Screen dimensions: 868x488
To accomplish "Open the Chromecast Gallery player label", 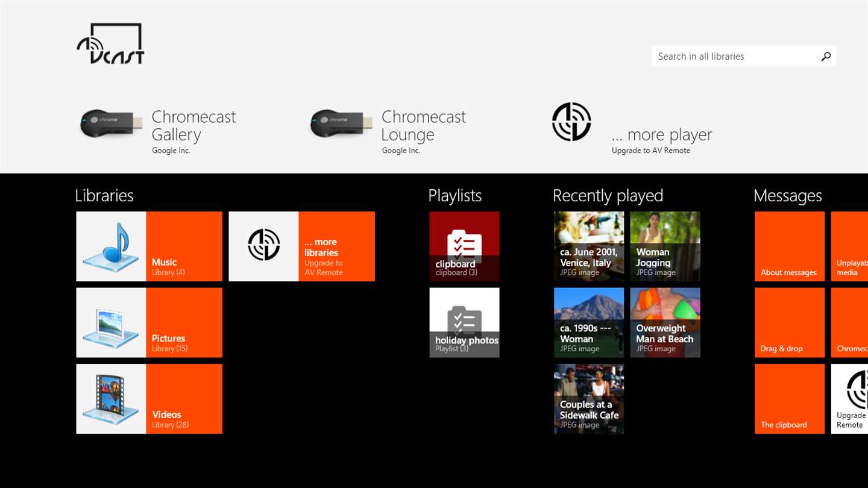I will click(193, 132).
